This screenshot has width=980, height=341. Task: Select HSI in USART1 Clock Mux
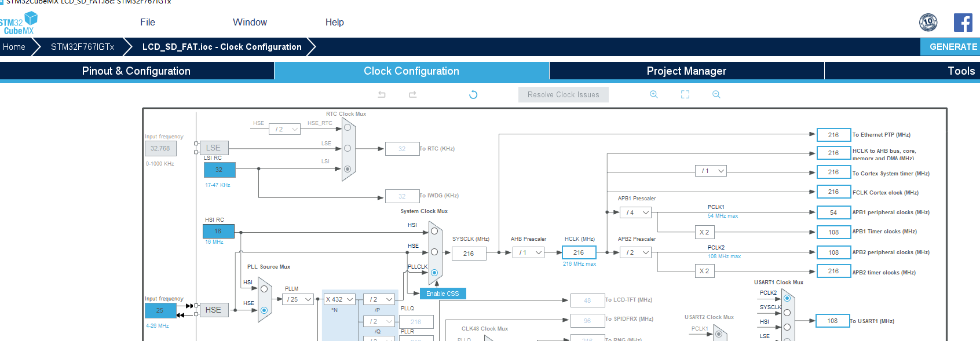787,327
